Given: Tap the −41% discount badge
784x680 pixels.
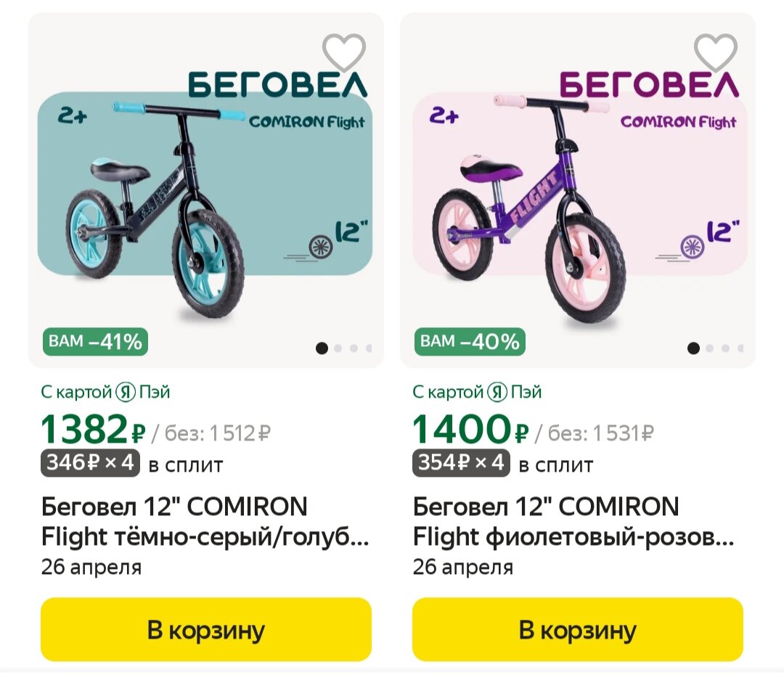Looking at the screenshot, I should pyautogui.click(x=95, y=341).
